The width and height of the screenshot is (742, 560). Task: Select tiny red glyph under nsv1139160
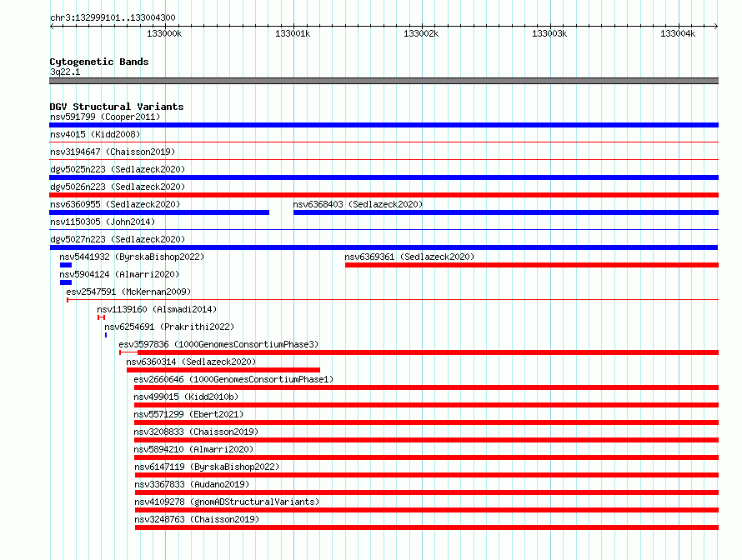click(101, 317)
